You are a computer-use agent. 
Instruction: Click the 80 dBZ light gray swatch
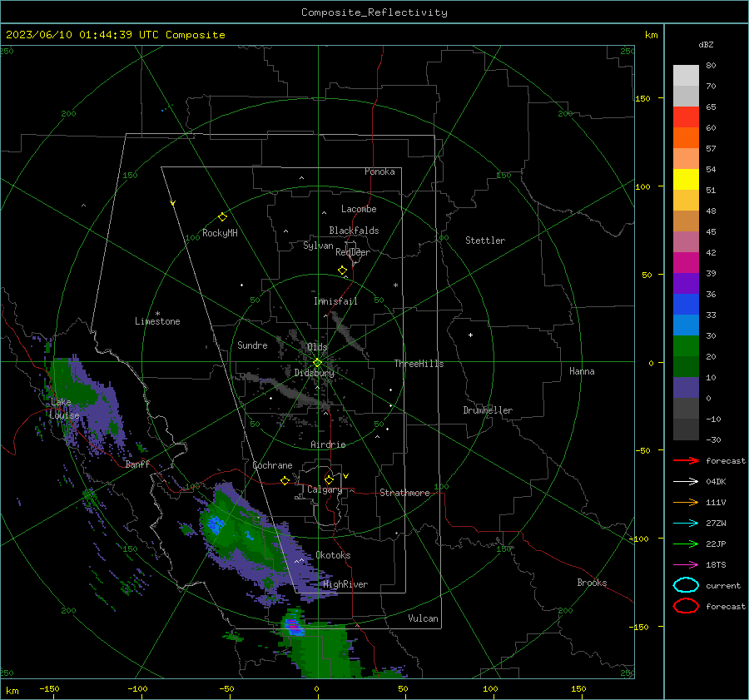point(686,76)
